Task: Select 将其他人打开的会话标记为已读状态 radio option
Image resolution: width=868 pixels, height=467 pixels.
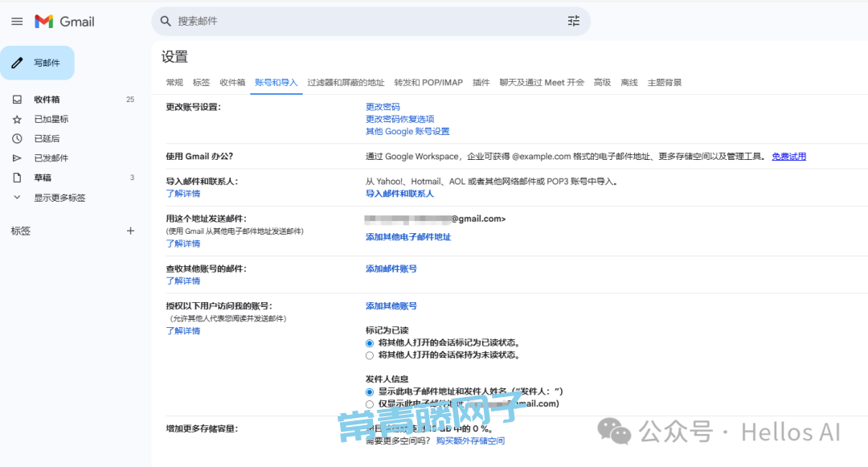Action: 370,342
